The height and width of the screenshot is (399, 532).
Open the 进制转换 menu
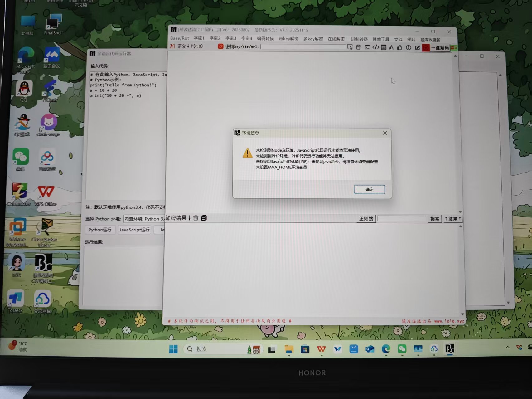pos(359,39)
